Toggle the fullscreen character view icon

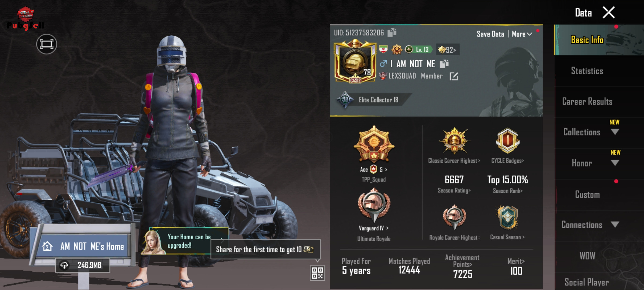(47, 44)
